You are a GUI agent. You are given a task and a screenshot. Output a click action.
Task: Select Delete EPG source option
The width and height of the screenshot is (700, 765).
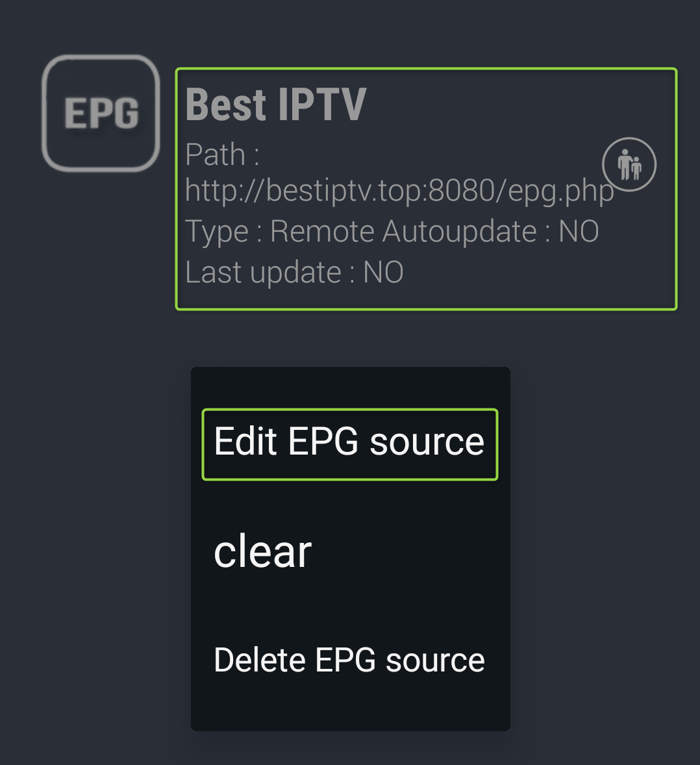point(349,660)
